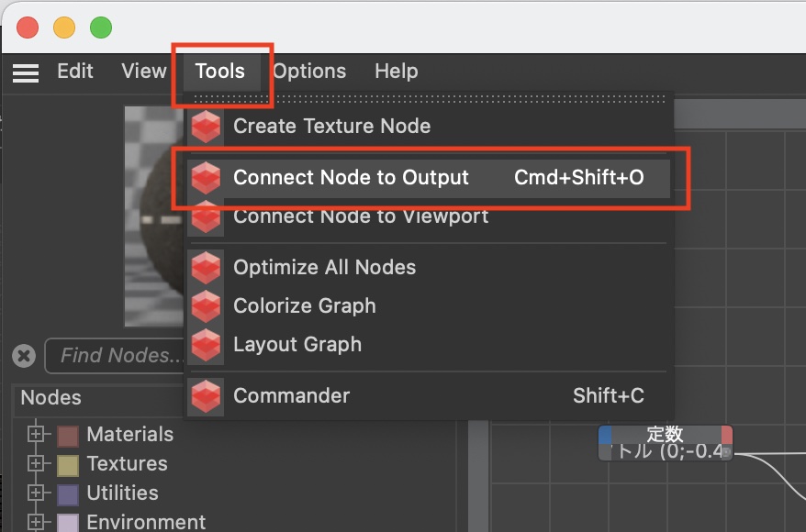Click the Materials color swatch
The height and width of the screenshot is (532, 806).
(68, 435)
